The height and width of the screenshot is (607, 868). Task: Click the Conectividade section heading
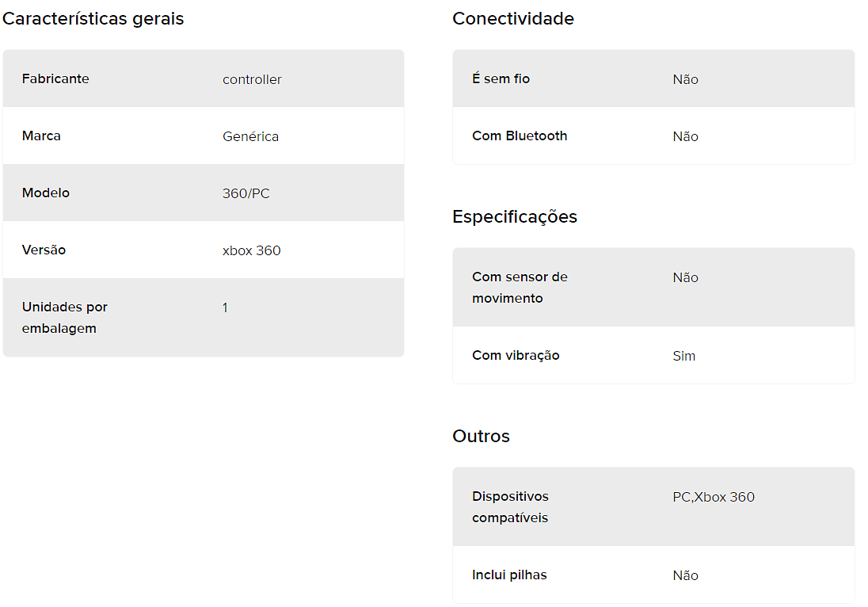[513, 18]
